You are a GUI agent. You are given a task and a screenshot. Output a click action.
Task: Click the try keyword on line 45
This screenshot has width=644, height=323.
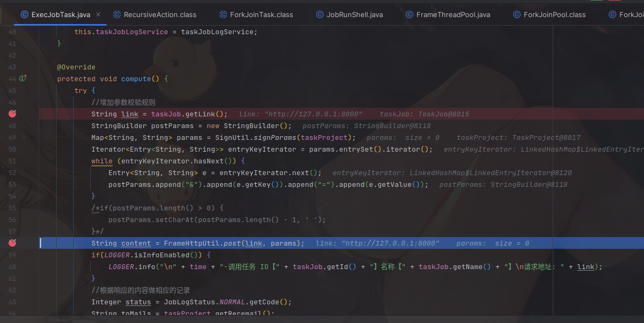pyautogui.click(x=81, y=90)
